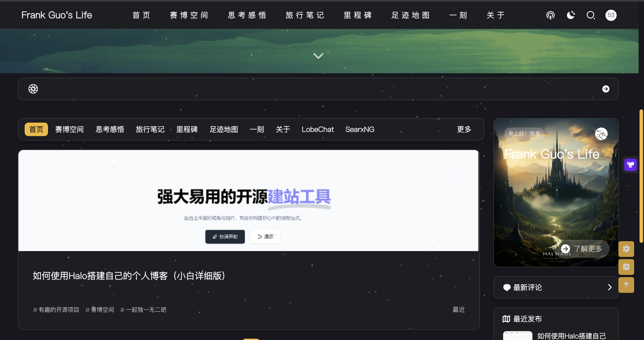Screen dimensions: 644x340
Task: Click the aperture icon in notice bar
Action: tap(33, 89)
